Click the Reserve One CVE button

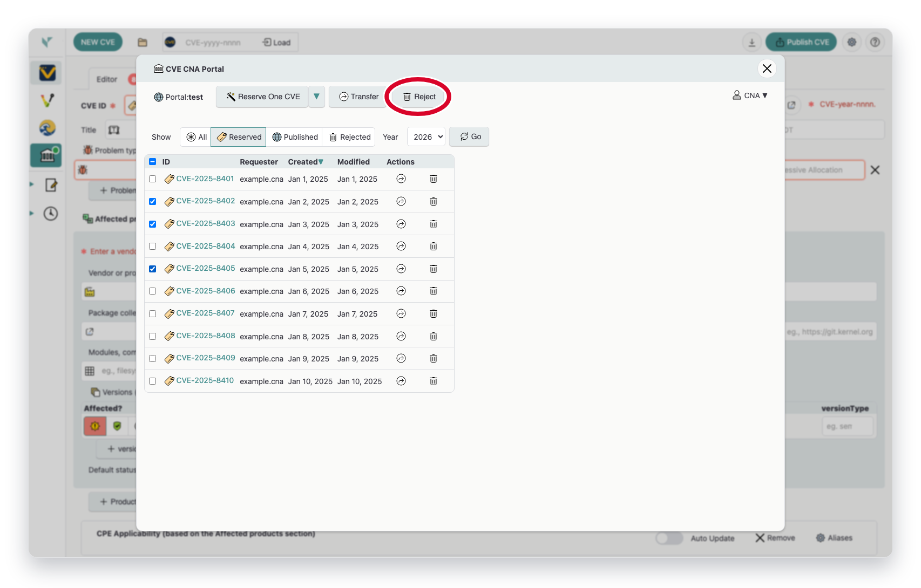point(262,97)
